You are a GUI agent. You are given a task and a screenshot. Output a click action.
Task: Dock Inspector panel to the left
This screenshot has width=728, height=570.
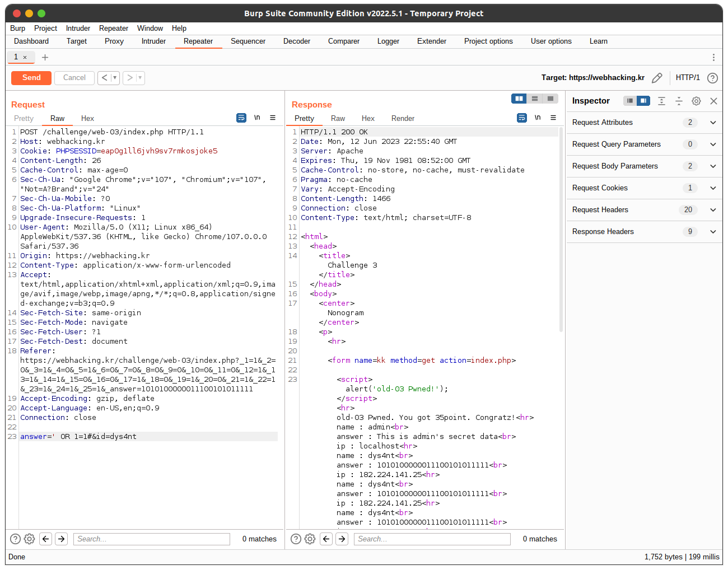coord(630,101)
